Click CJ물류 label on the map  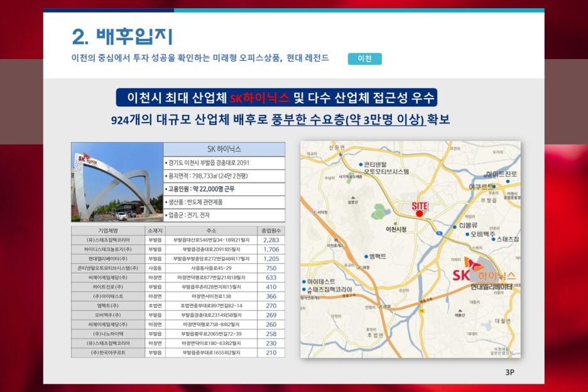(x=469, y=226)
